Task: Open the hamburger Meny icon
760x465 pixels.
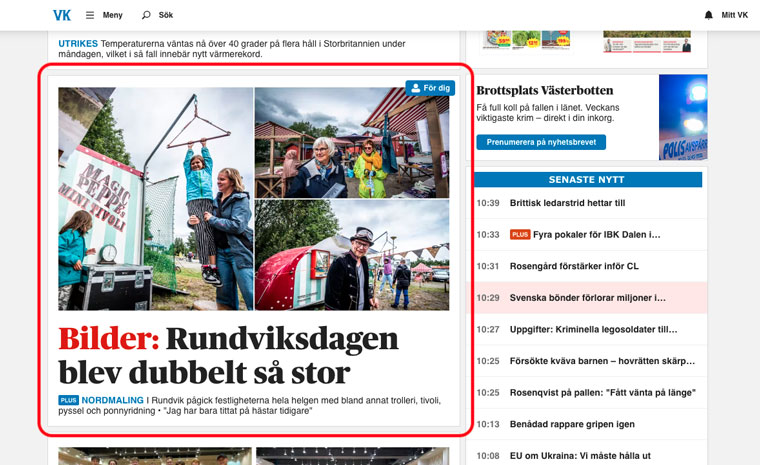Action: pos(90,15)
